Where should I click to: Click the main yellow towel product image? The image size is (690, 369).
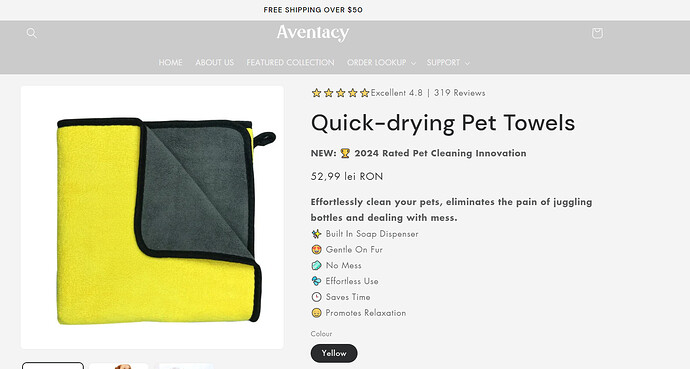(152, 217)
